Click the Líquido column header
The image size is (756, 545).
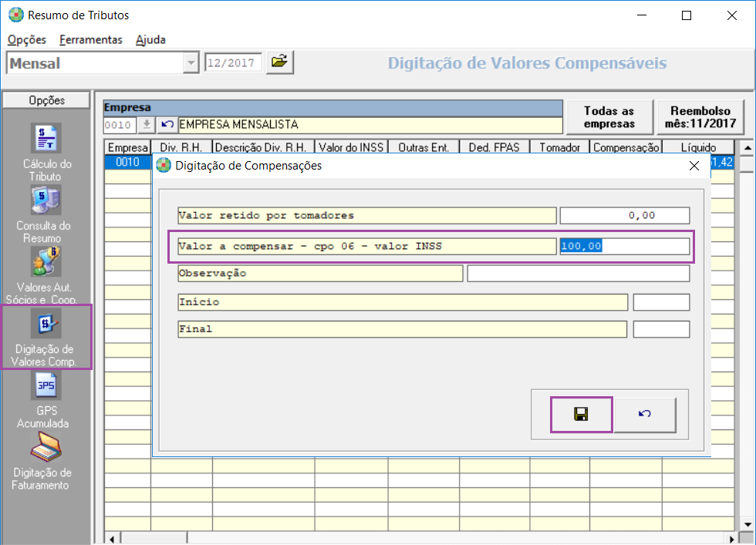698,147
